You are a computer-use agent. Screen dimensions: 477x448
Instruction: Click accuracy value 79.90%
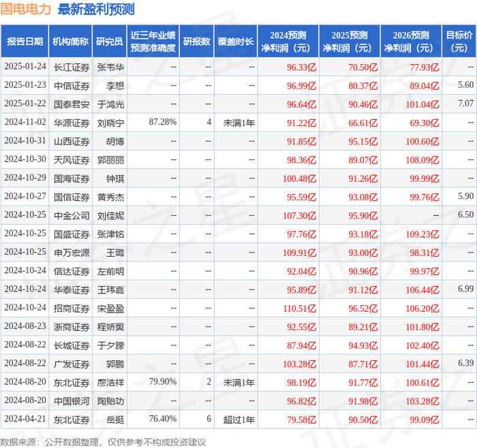pyautogui.click(x=162, y=381)
